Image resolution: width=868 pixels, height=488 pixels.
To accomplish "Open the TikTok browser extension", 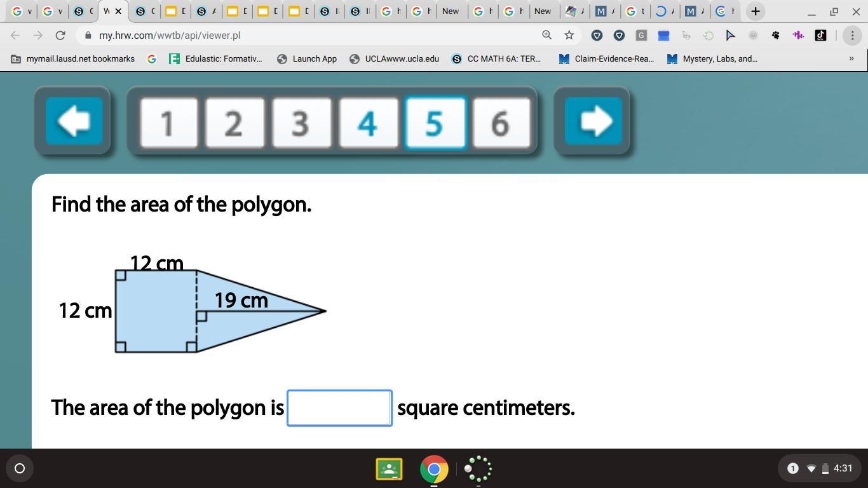I will [x=820, y=35].
